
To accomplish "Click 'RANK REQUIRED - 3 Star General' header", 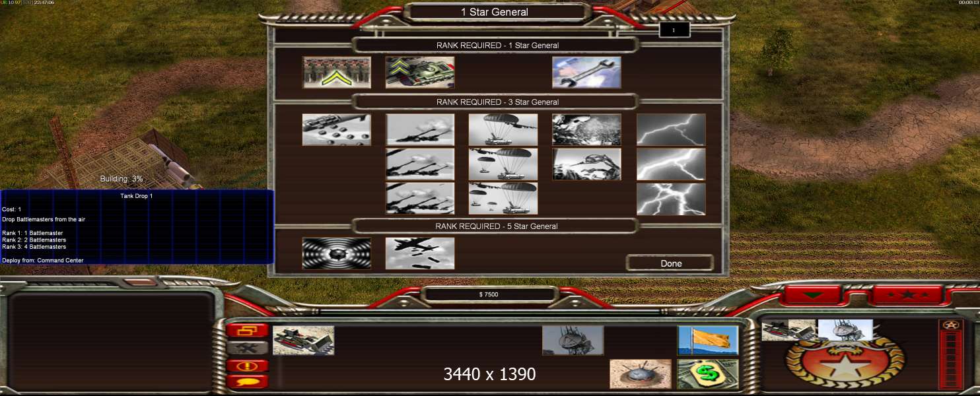I will click(497, 102).
